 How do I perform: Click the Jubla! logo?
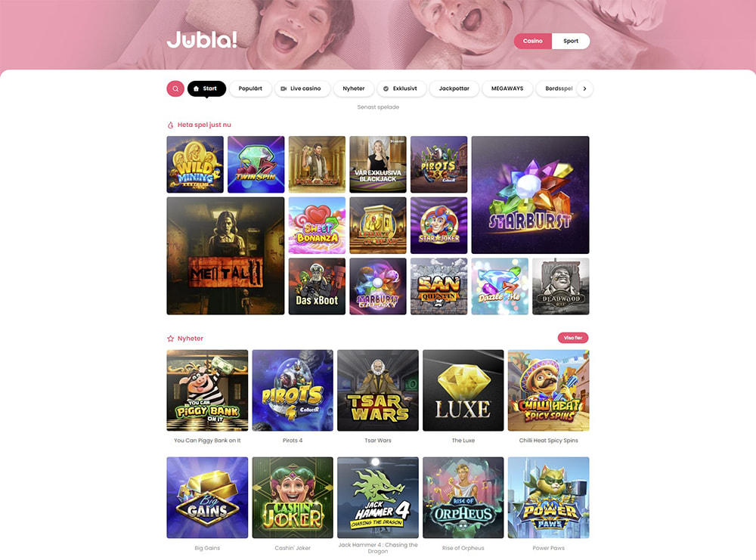point(202,39)
